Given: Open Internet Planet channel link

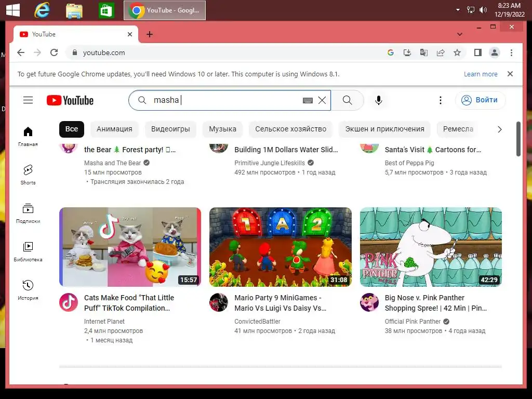Looking at the screenshot, I should [x=104, y=321].
